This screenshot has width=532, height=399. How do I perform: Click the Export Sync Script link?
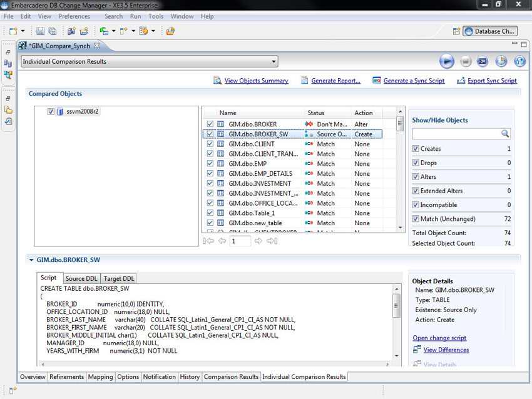(492, 81)
